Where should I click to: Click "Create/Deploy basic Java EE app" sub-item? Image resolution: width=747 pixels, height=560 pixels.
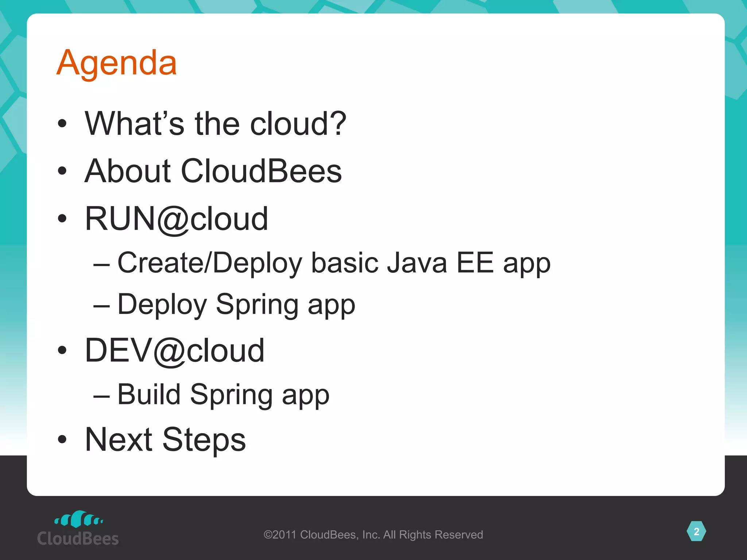(334, 263)
